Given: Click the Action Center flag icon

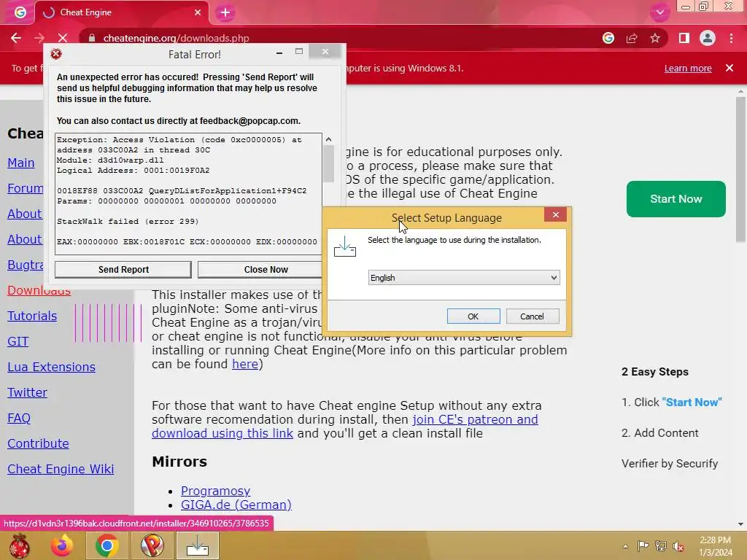Looking at the screenshot, I should 643,546.
